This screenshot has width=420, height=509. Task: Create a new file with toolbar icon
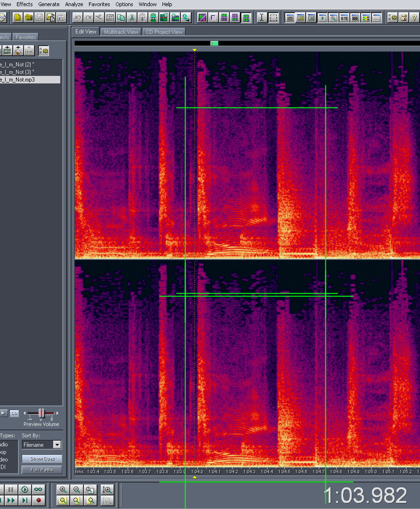pyautogui.click(x=17, y=18)
